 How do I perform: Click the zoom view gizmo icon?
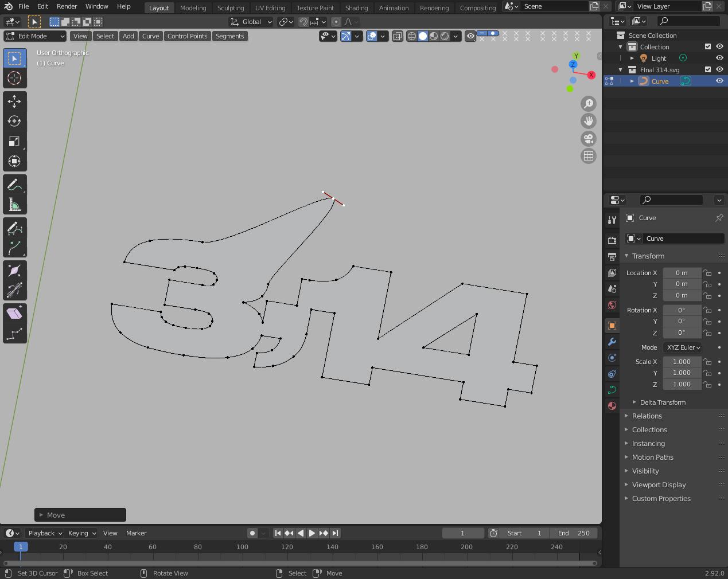pos(589,104)
